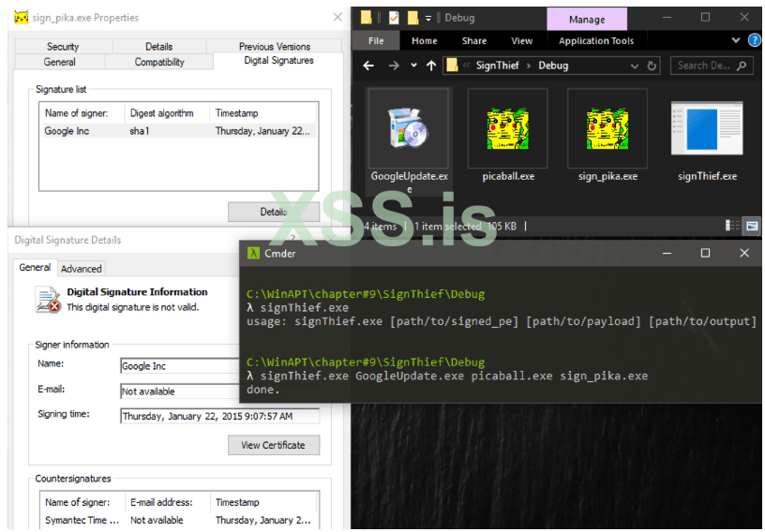The height and width of the screenshot is (532, 765).
Task: Click SignThief in the address breadcrumb
Action: [x=497, y=66]
